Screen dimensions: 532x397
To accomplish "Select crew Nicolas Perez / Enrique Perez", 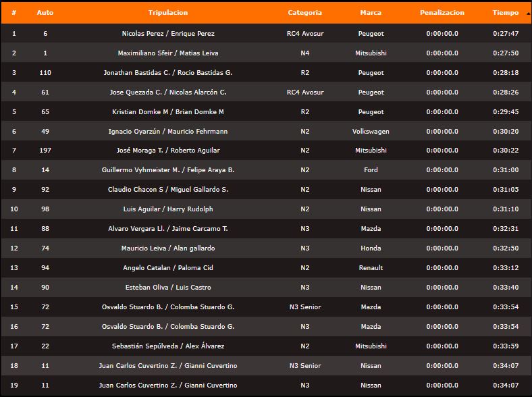I will pyautogui.click(x=168, y=34).
